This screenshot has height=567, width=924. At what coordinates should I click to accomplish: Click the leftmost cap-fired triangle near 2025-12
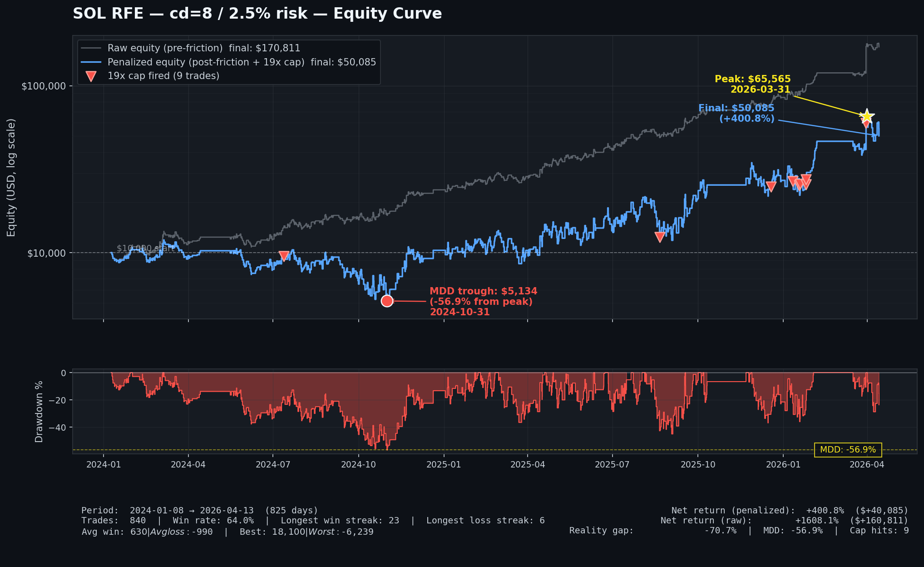[771, 186]
